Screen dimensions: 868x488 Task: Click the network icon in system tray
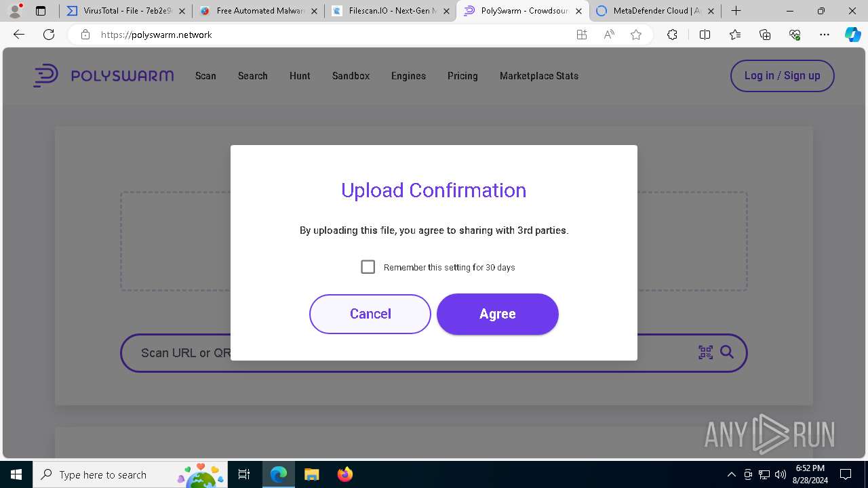(x=764, y=474)
